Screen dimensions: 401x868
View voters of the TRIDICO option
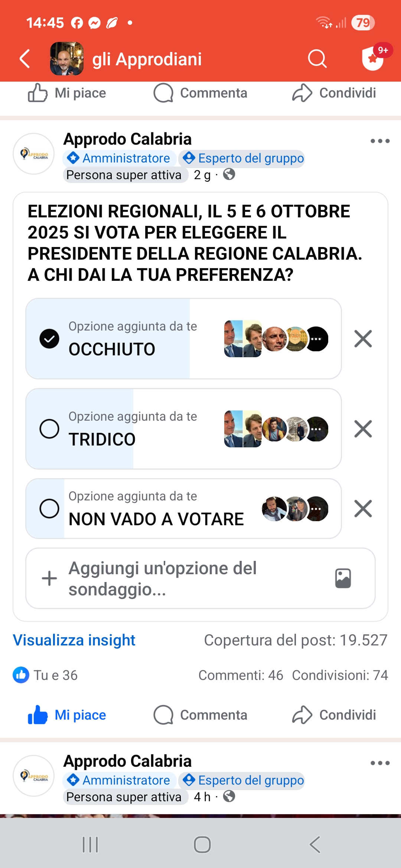coord(276,429)
